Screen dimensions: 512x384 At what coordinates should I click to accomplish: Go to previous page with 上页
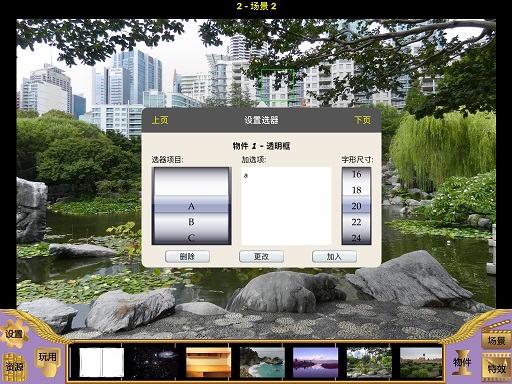point(160,120)
